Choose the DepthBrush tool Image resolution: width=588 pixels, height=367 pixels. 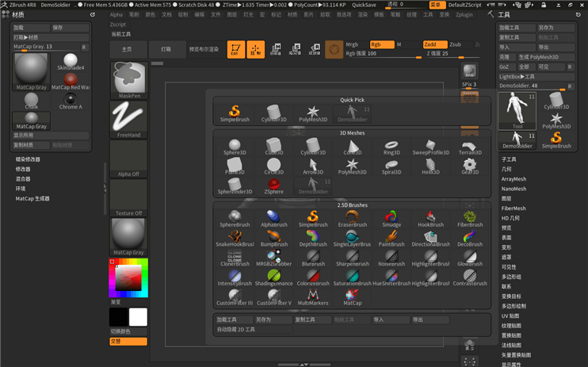coord(313,239)
